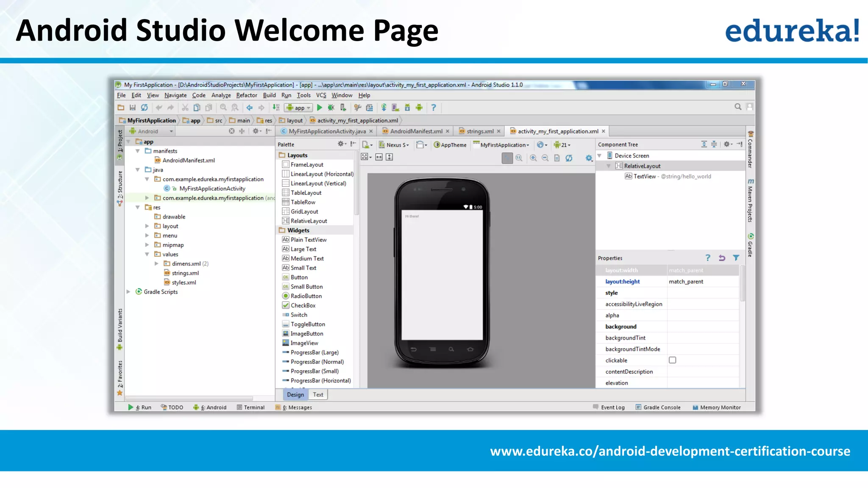Click the Help question mark toolbar icon
The width and height of the screenshot is (868, 488).
pos(434,108)
